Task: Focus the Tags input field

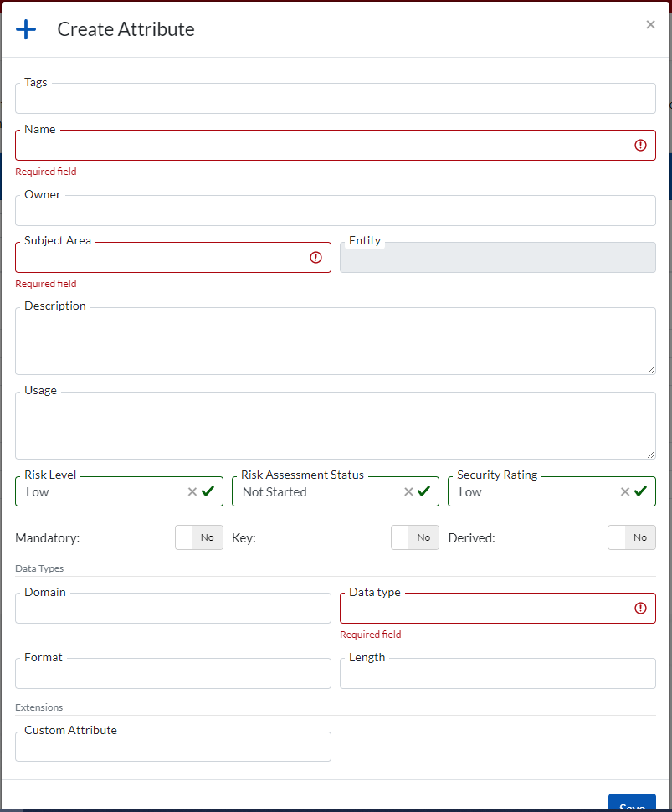Action: coord(335,99)
